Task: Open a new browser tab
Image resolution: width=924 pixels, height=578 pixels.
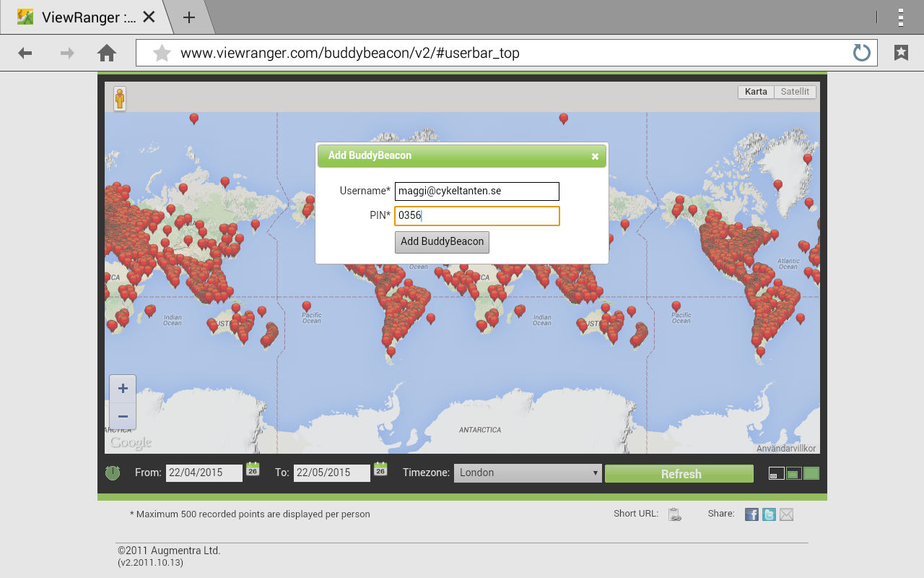Action: coord(189,17)
